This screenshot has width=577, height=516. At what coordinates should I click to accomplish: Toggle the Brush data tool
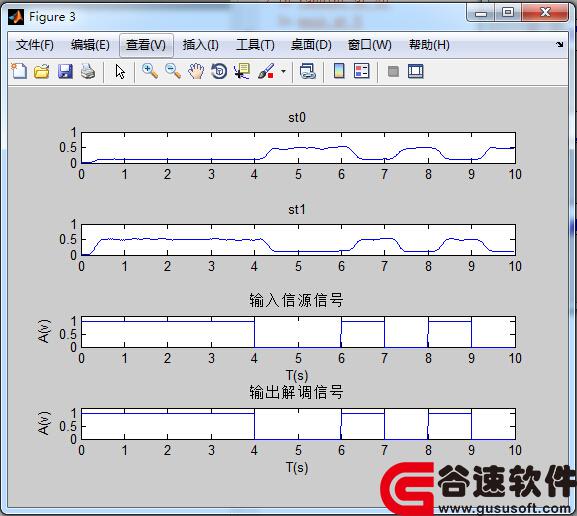pos(266,71)
